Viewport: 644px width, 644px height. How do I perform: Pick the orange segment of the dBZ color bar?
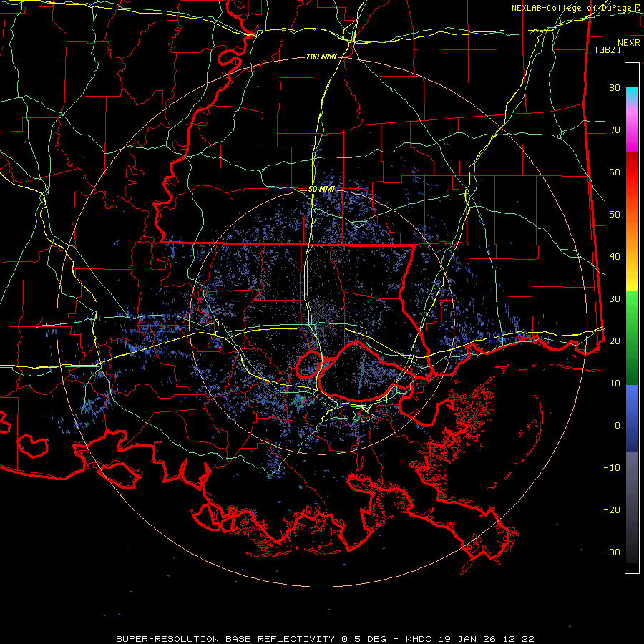(x=632, y=243)
